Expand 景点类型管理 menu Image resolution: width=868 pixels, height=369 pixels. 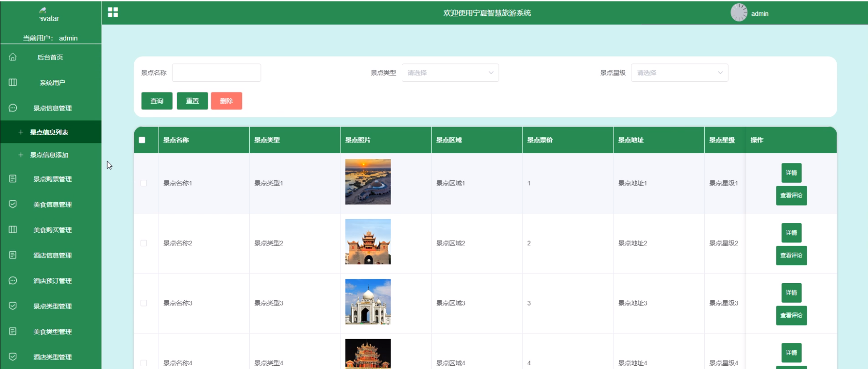[51, 306]
